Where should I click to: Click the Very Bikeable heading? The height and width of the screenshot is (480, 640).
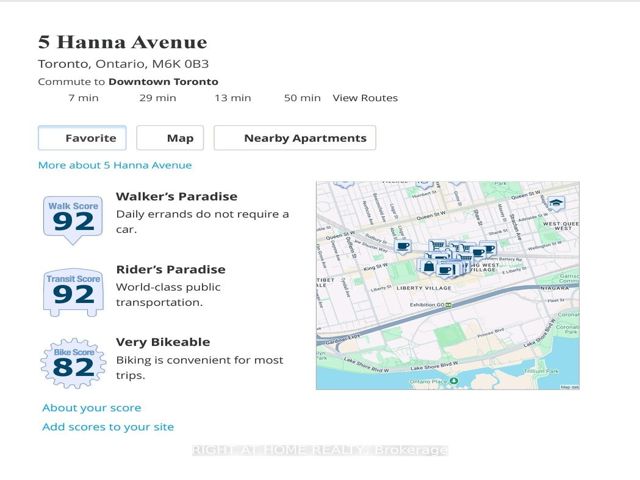[163, 342]
